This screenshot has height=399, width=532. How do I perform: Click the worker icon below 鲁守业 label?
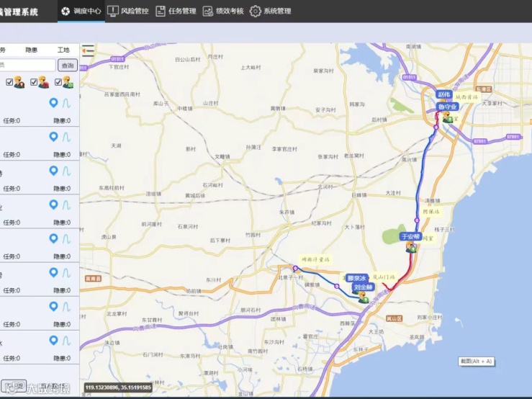click(x=447, y=117)
